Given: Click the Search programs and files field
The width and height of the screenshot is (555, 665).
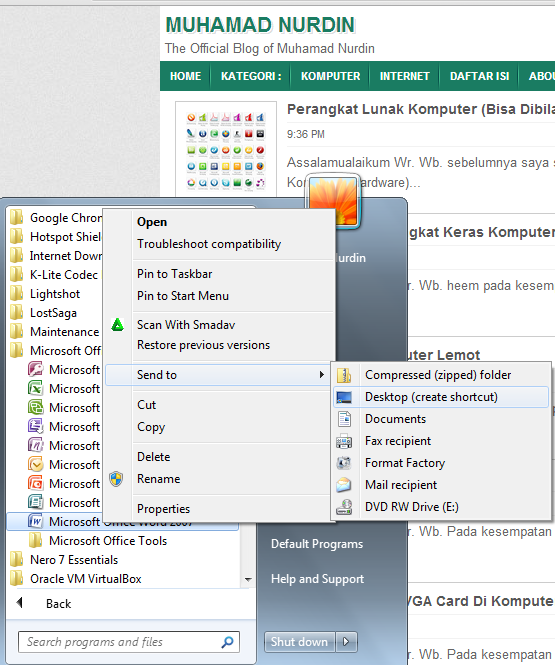Looking at the screenshot, I should click(129, 642).
